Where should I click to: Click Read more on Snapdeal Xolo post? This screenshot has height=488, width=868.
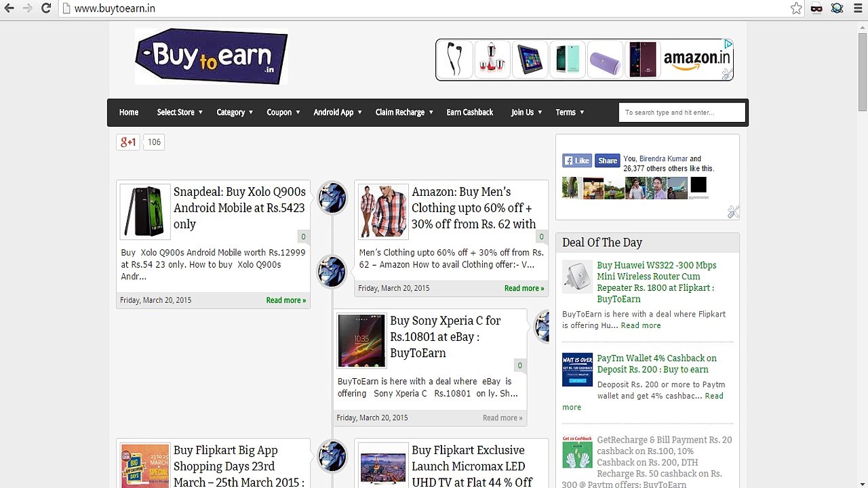pos(286,300)
